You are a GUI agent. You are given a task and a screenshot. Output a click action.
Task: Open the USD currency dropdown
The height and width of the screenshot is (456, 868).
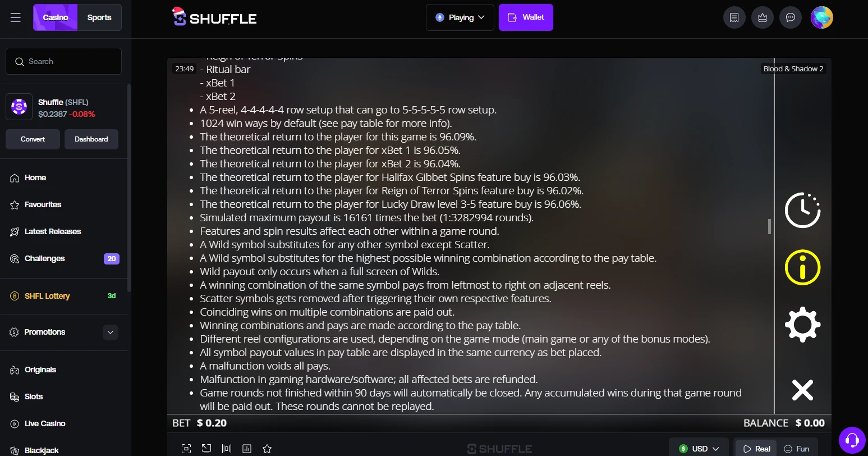(699, 449)
